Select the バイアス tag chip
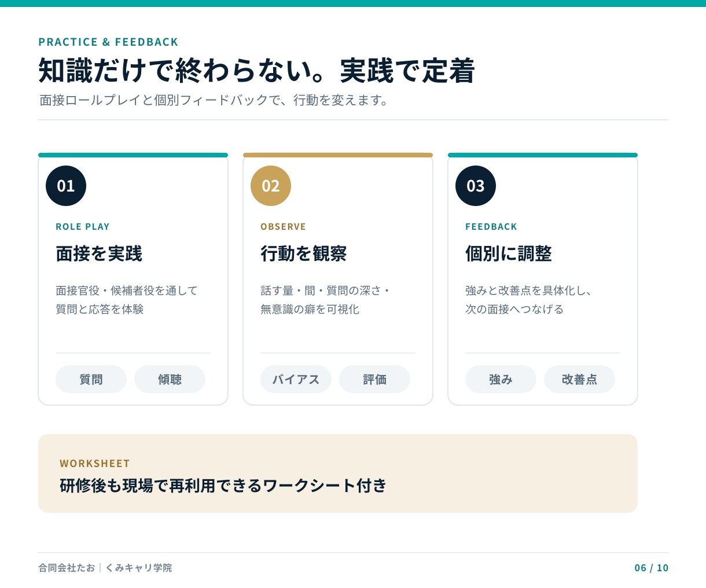 point(296,379)
